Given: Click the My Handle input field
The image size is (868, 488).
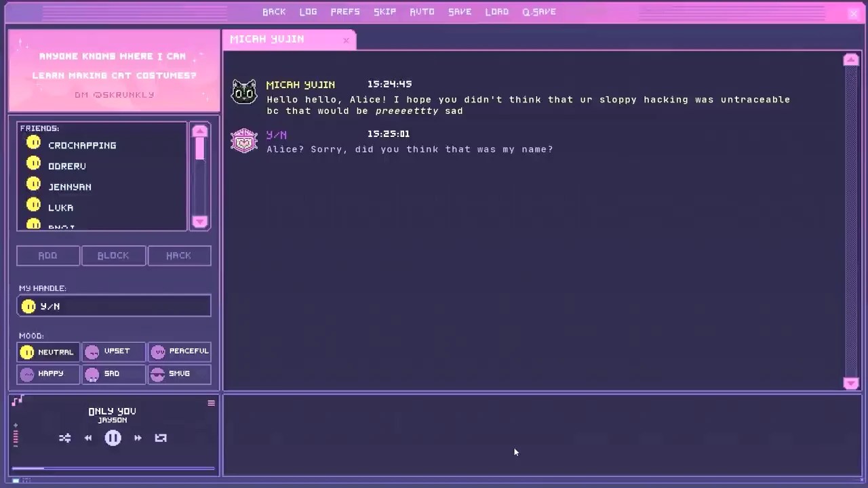Looking at the screenshot, I should pos(114,306).
